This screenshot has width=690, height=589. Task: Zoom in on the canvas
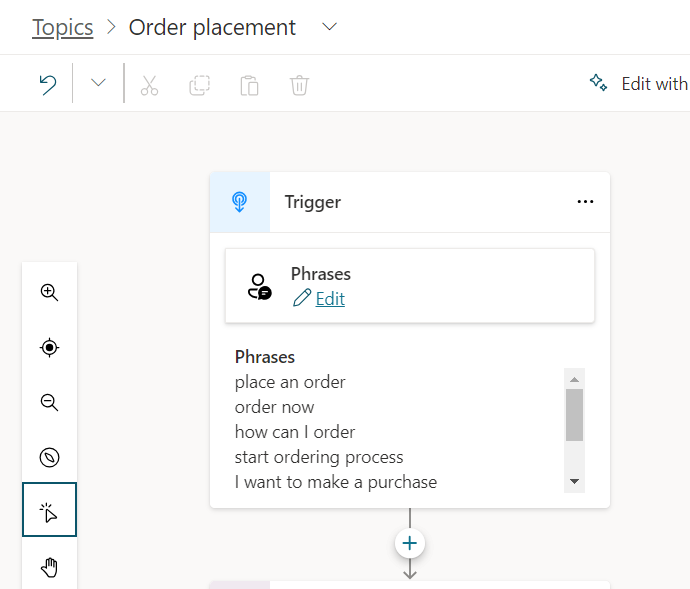coord(49,292)
